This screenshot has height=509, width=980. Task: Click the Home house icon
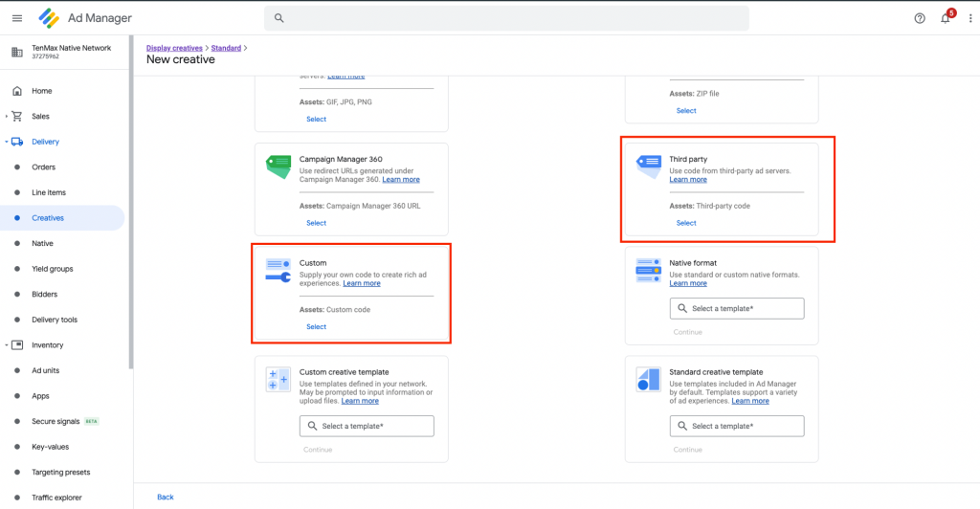coord(17,91)
